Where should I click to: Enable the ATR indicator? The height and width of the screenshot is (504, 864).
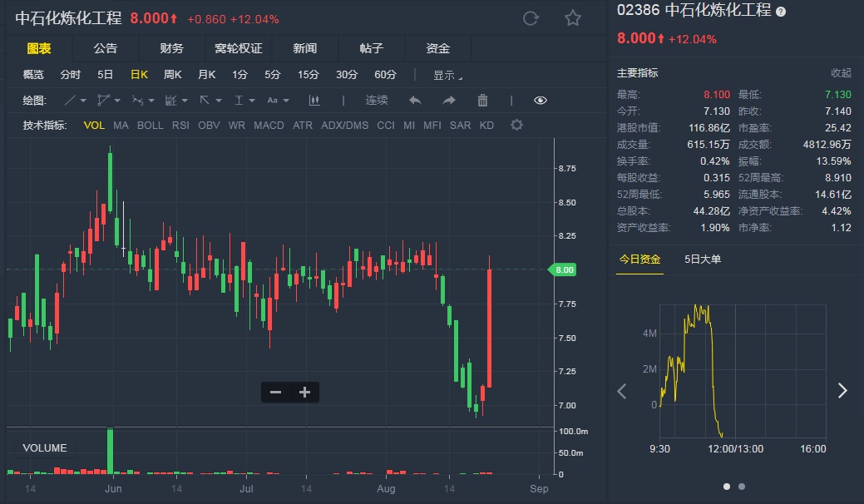pyautogui.click(x=303, y=125)
